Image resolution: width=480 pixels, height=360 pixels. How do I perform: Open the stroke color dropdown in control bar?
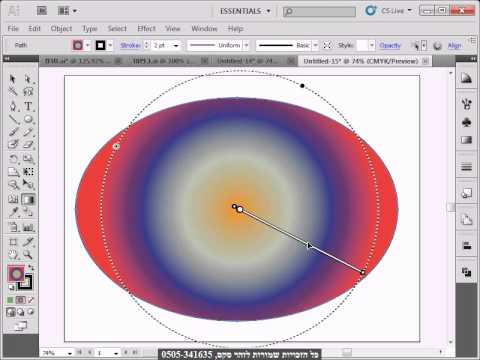pos(110,45)
